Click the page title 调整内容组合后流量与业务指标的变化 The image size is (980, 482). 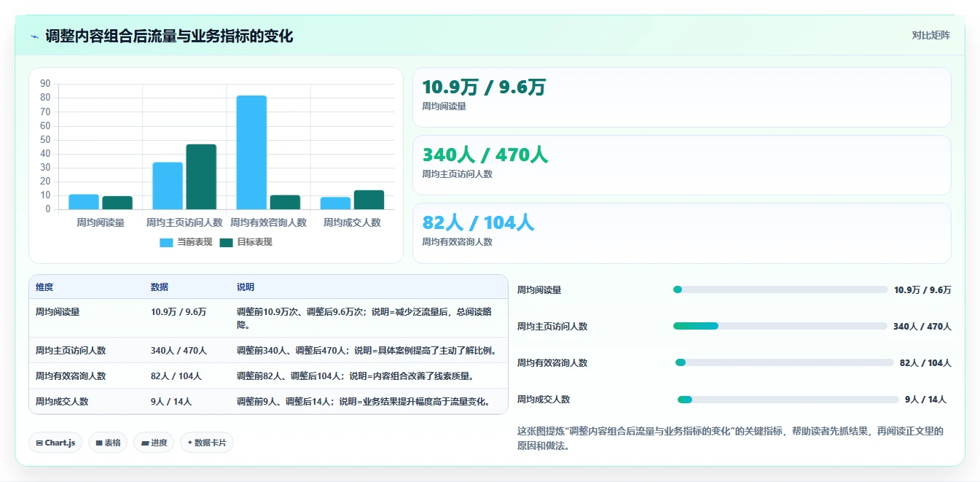coord(169,36)
